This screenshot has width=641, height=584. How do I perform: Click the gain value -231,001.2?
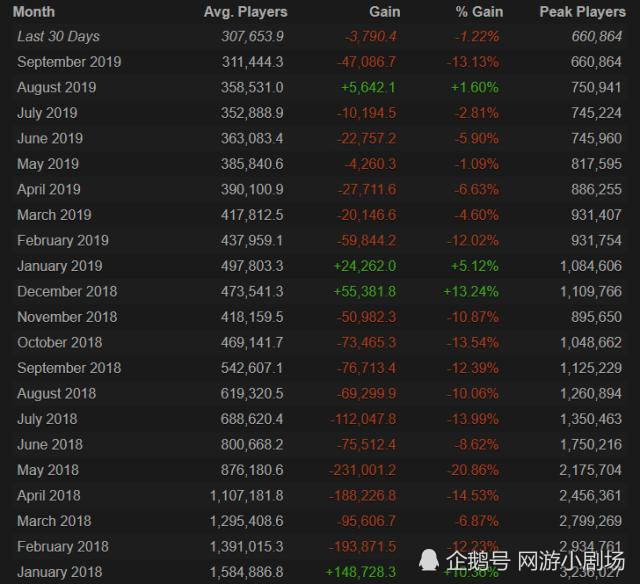tap(363, 470)
